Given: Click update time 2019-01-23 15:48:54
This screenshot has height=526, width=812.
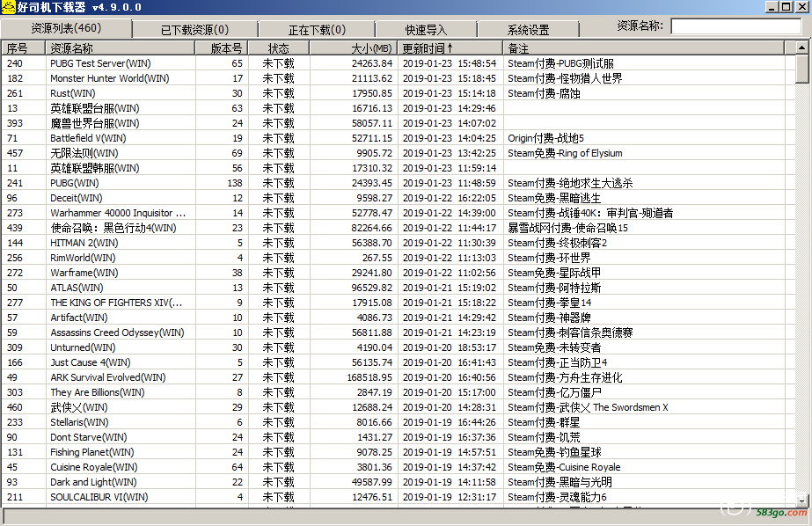Looking at the screenshot, I should [x=449, y=63].
